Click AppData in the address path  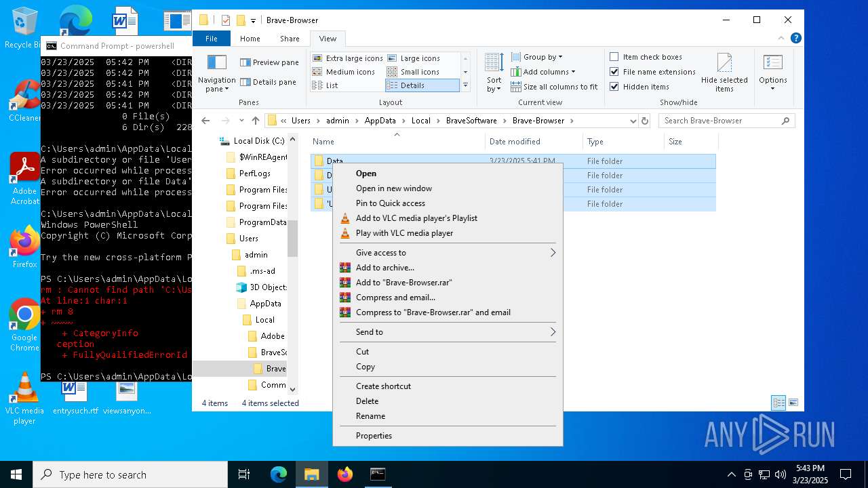pyautogui.click(x=380, y=121)
